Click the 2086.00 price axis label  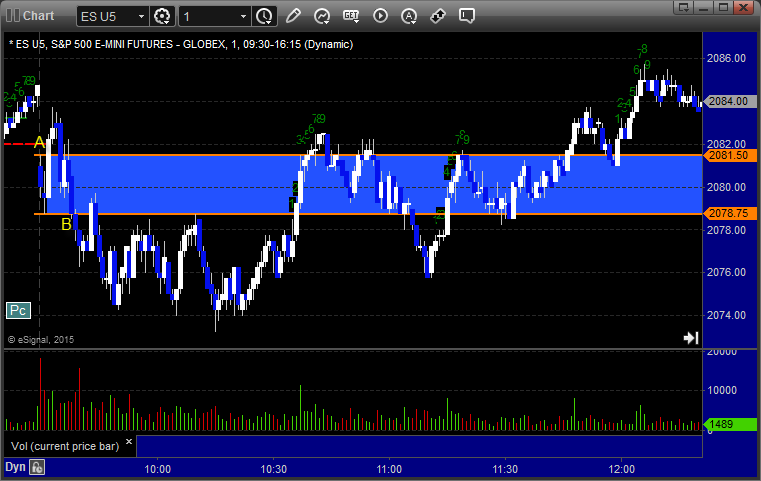click(x=727, y=58)
